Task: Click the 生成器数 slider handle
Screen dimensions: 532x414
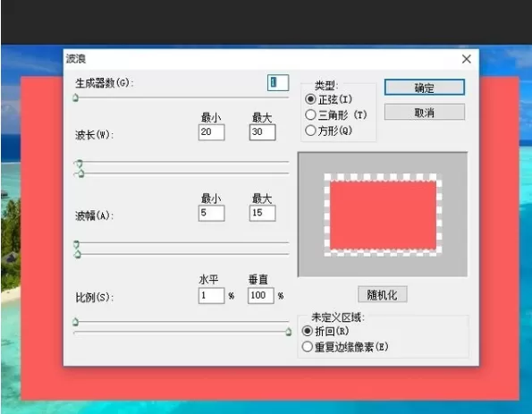Action: [x=76, y=97]
